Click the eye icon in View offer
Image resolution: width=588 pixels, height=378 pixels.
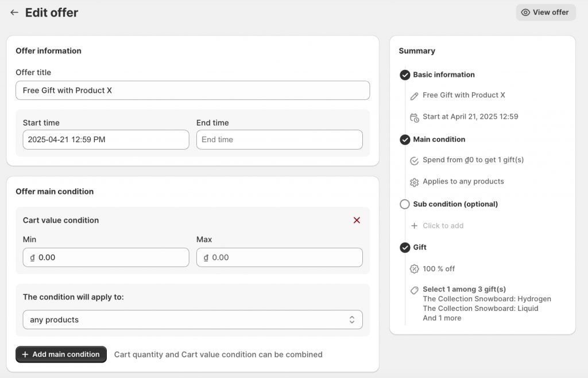tap(525, 13)
